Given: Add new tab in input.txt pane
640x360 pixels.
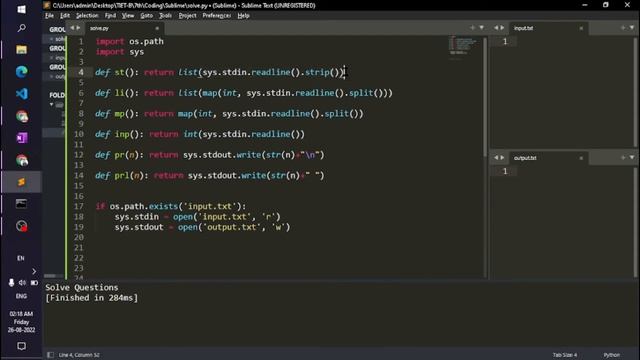Looking at the screenshot, I should (x=623, y=28).
